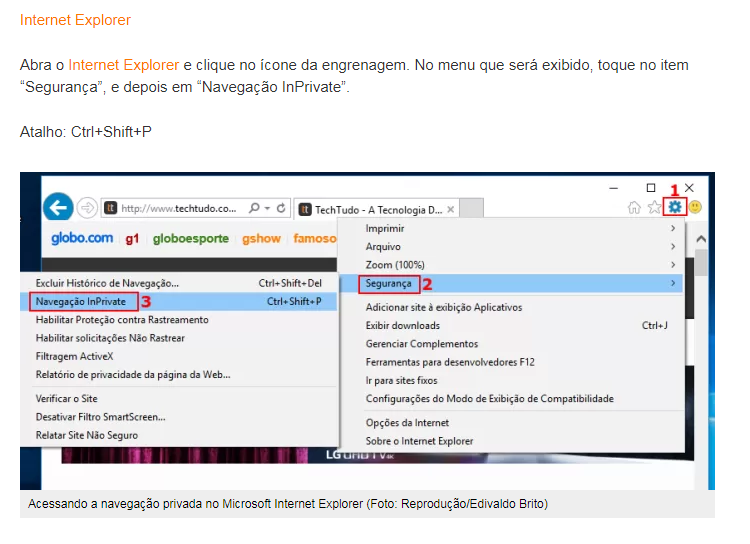Viewport: 750px width, 544px height.
Task: Choose Imprimir in tools menu
Action: [x=511, y=228]
